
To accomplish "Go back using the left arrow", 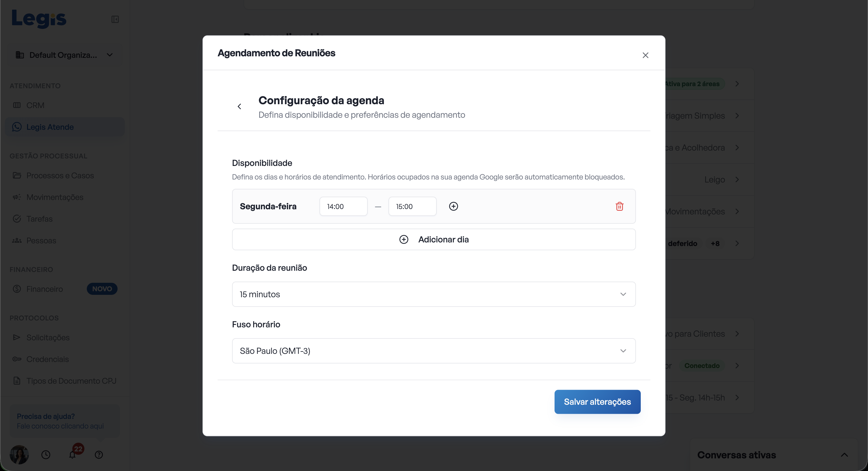I will tap(239, 106).
